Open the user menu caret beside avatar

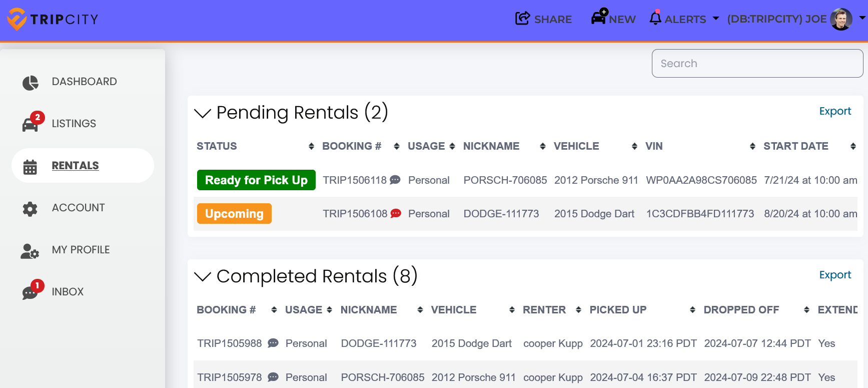pos(862,18)
